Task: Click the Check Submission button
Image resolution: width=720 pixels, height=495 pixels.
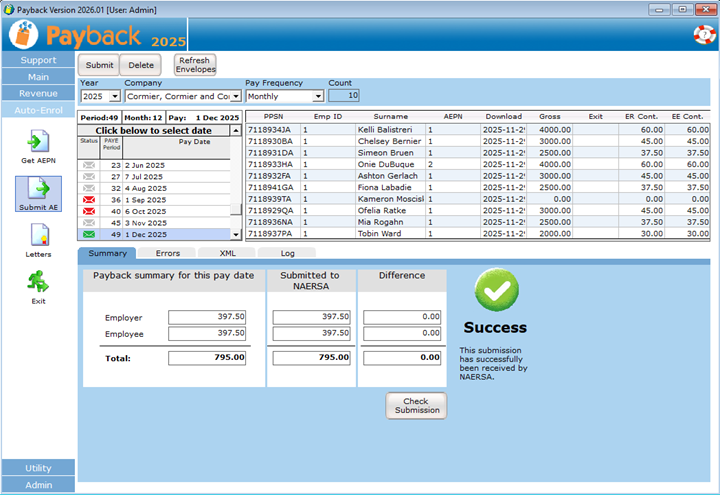Action: 416,405
